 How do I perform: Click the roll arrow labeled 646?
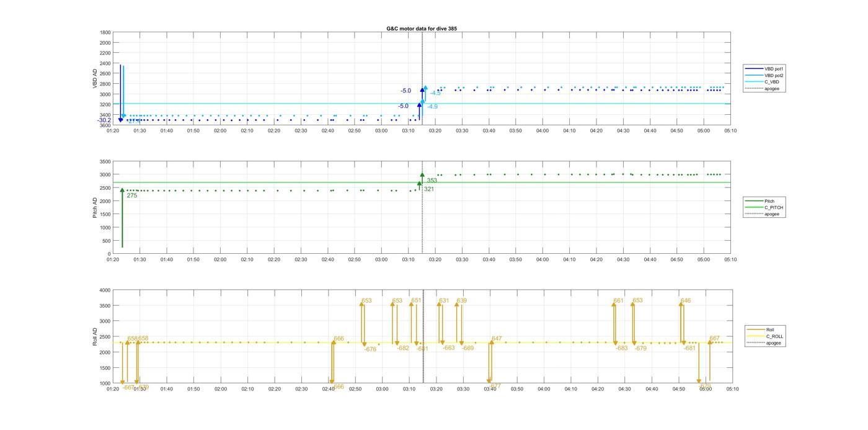coord(681,323)
